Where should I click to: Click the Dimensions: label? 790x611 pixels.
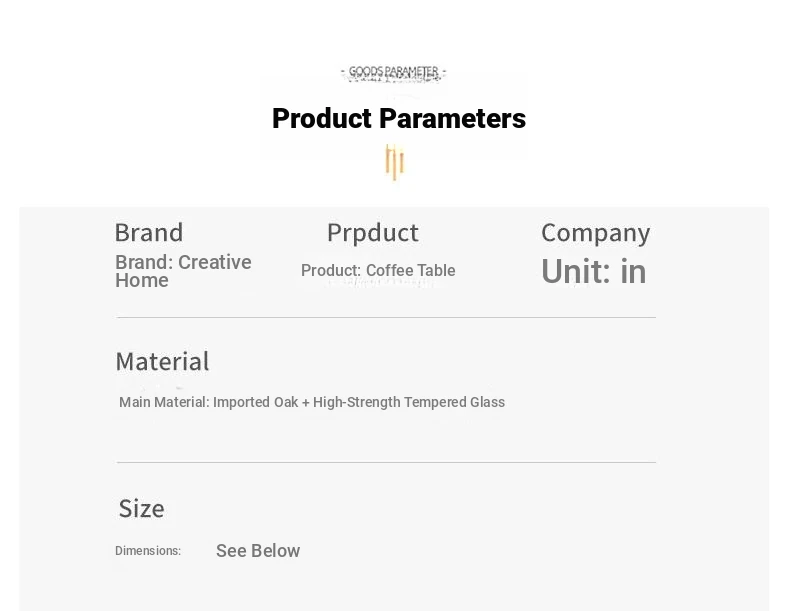(x=148, y=551)
